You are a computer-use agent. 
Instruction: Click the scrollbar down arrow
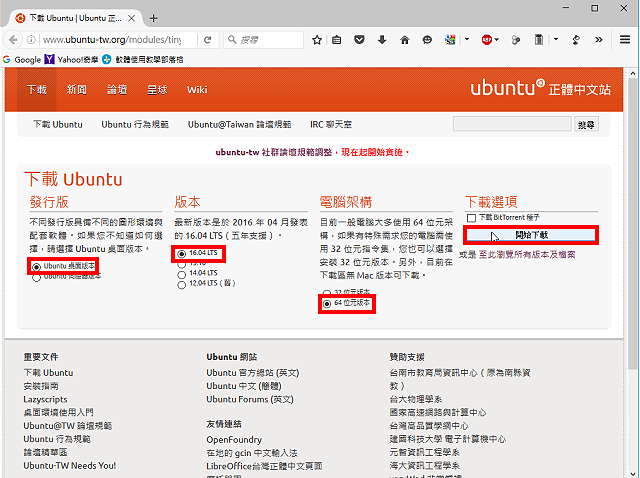pos(633,474)
